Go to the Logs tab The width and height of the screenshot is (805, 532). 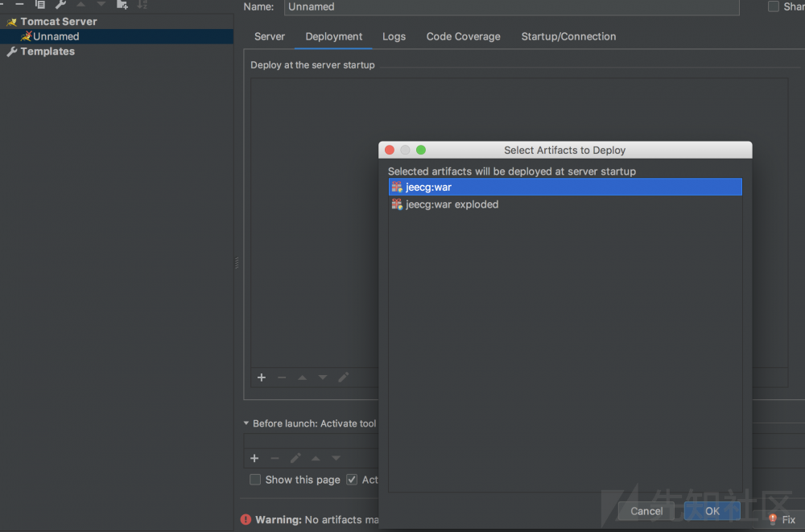[x=394, y=36]
